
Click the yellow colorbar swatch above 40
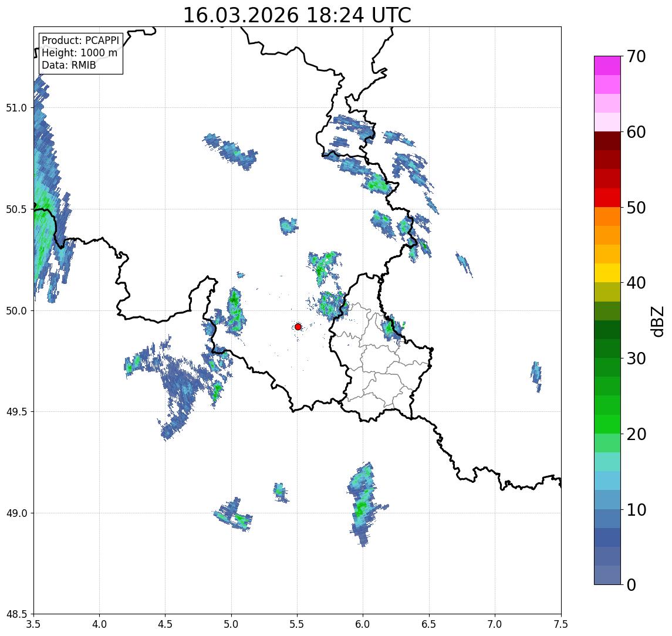(x=607, y=273)
